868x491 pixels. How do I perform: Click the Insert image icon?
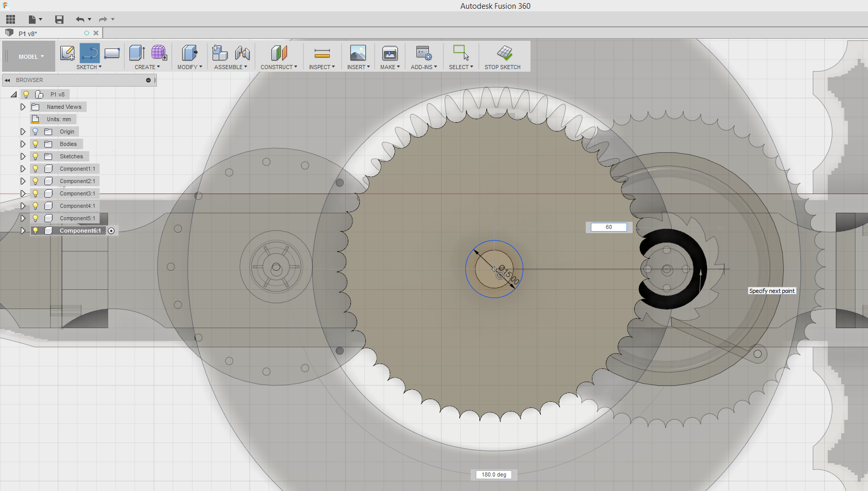coord(358,53)
